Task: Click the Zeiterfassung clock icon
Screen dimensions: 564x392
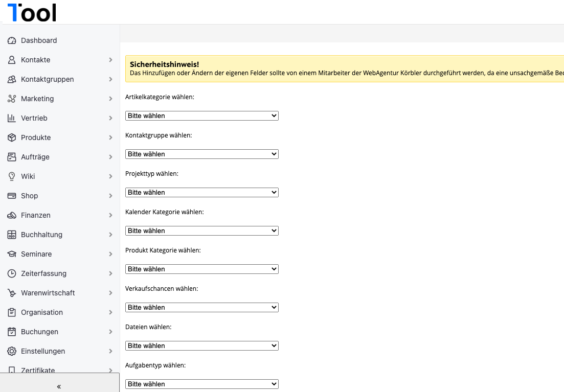Action: point(12,273)
